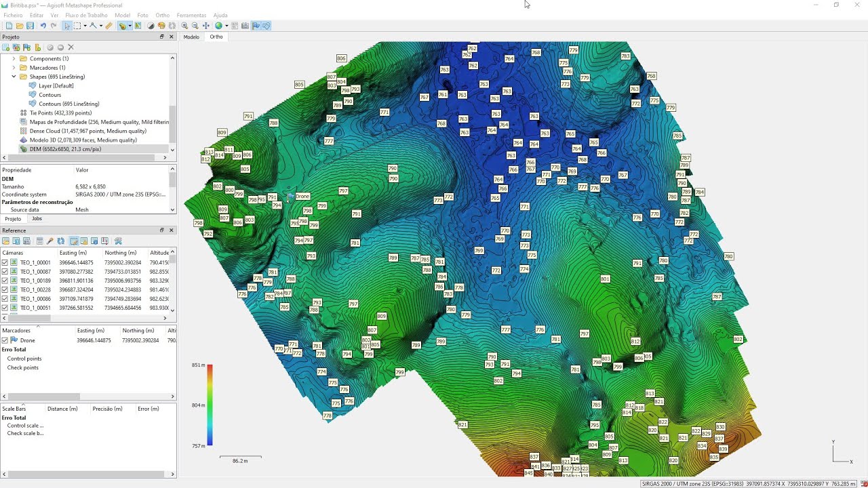The image size is (868, 488).
Task: Open the DEM color palette icon
Action: [161, 26]
